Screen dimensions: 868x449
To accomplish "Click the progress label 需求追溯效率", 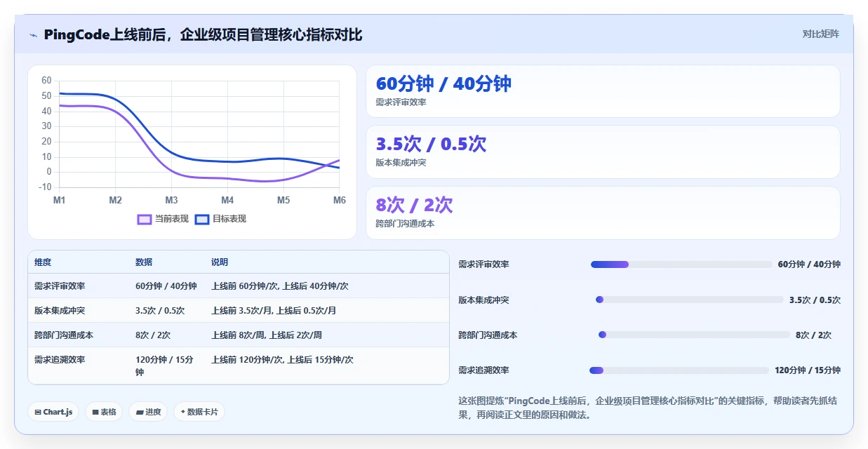I will pyautogui.click(x=483, y=370).
